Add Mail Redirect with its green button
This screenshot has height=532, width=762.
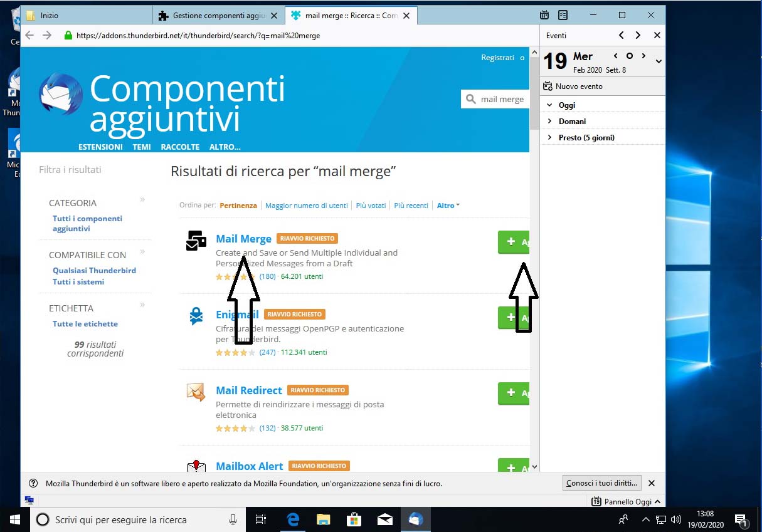(x=514, y=393)
